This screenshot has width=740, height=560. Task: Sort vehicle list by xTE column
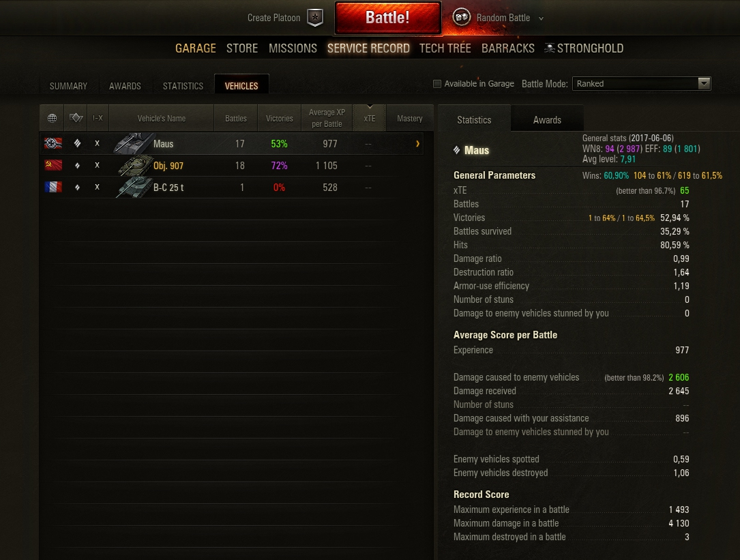tap(370, 118)
